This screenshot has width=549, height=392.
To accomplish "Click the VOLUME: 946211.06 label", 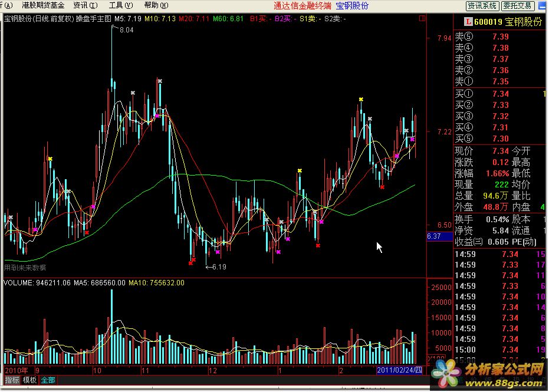I will click(x=37, y=283).
